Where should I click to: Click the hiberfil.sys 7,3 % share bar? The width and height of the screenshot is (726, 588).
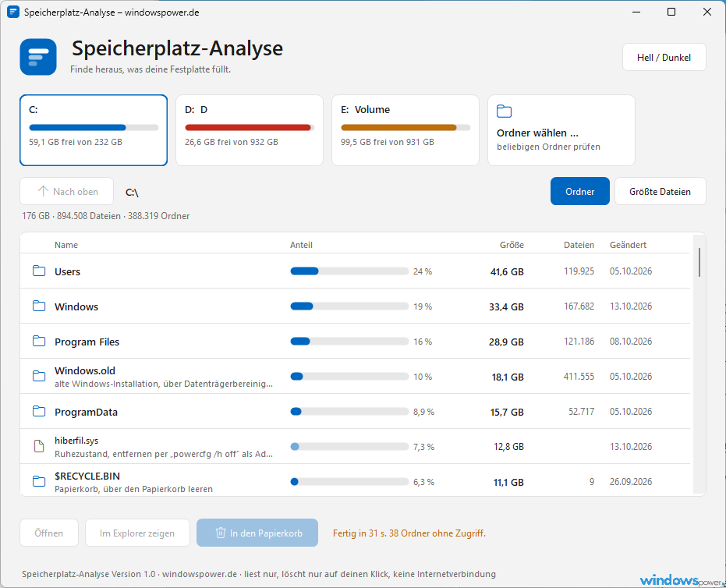[349, 446]
